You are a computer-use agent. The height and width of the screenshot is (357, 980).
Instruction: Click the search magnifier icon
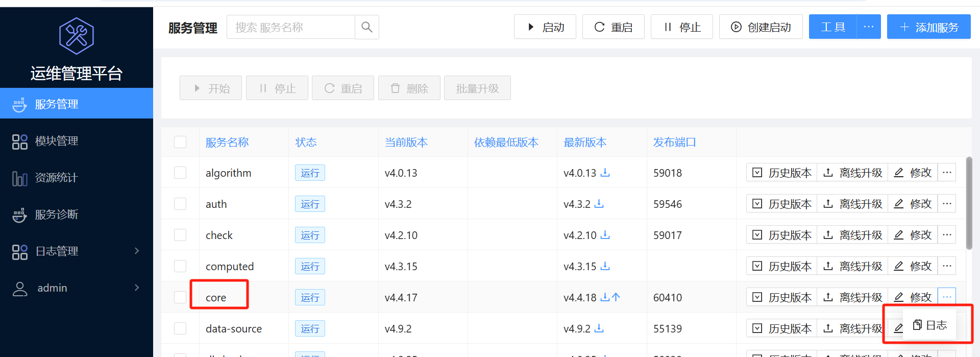[366, 27]
